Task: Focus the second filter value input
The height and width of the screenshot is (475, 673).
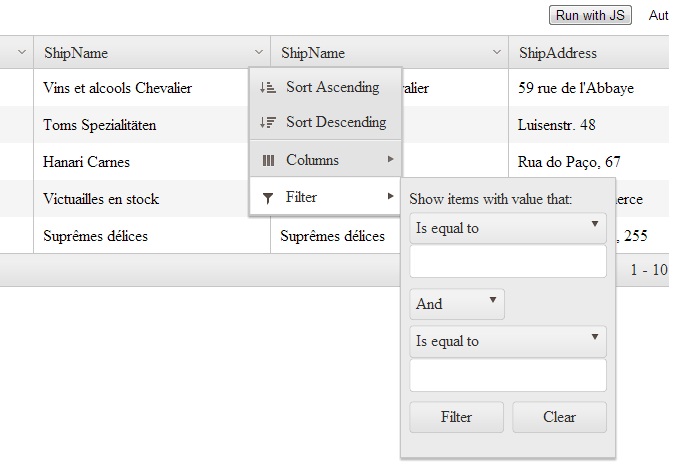Action: click(x=508, y=376)
